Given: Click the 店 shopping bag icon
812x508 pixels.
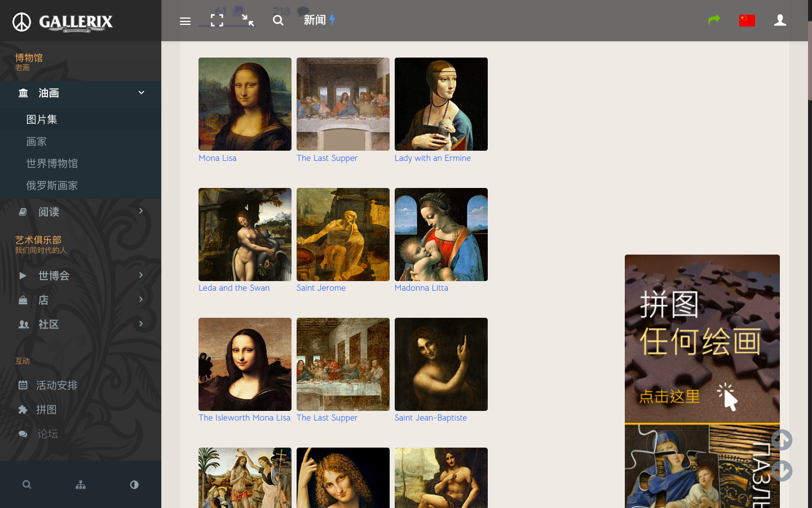Looking at the screenshot, I should tap(23, 300).
